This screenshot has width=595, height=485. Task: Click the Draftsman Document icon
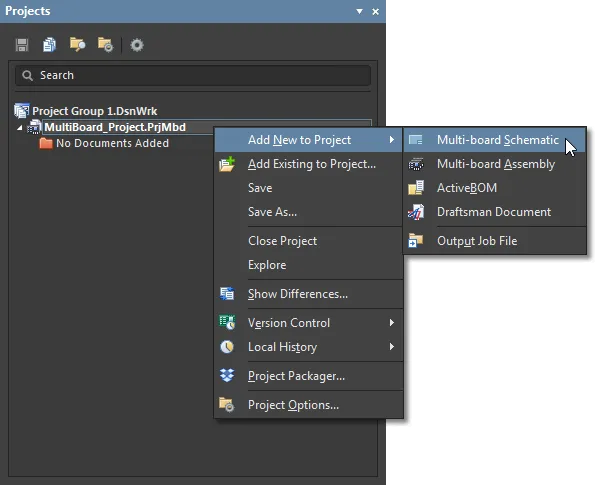click(416, 212)
